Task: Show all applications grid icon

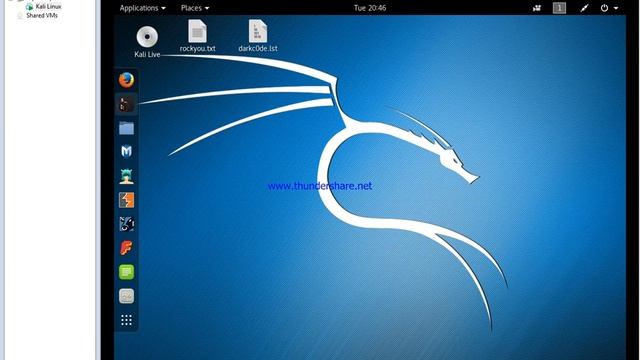Action: 127,320
